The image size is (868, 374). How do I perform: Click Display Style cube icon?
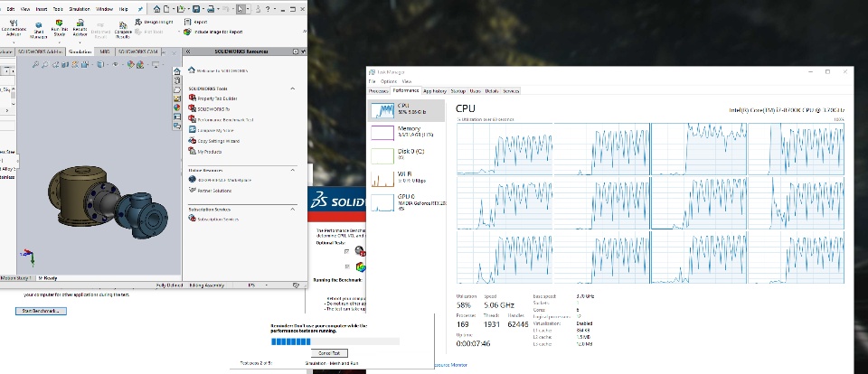tap(100, 64)
